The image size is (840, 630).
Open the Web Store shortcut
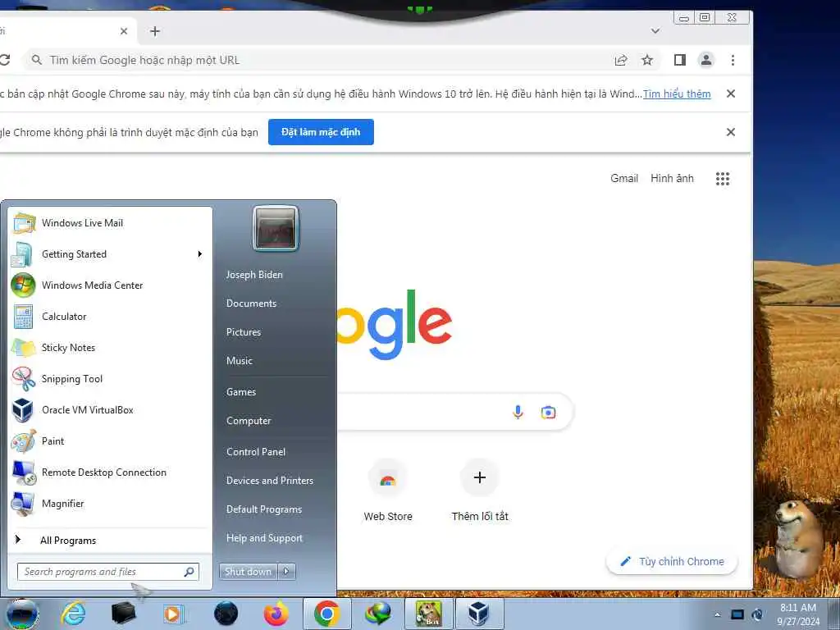click(388, 491)
